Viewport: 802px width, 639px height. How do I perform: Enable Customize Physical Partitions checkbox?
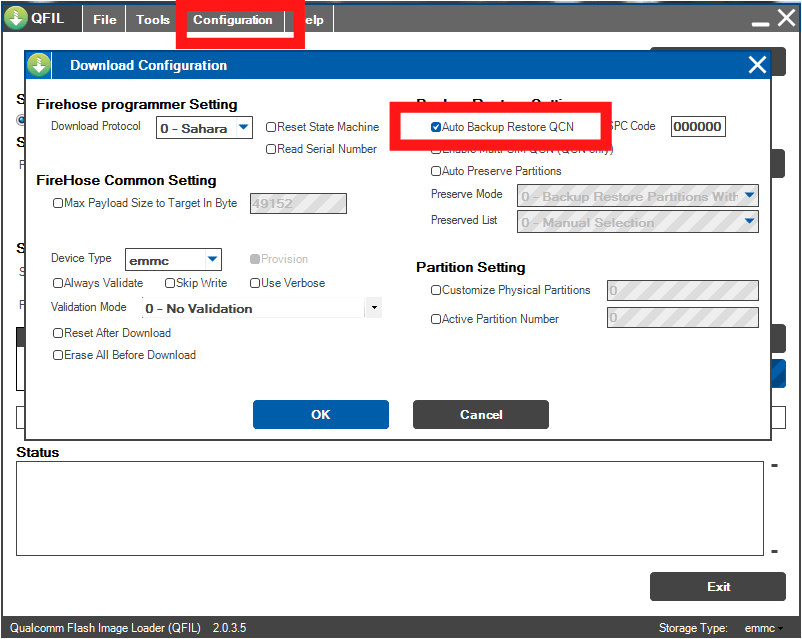(436, 290)
